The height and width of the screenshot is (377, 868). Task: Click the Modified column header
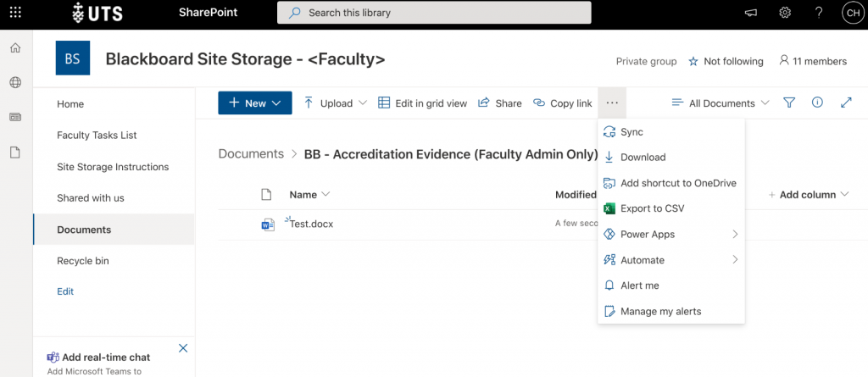click(x=576, y=194)
